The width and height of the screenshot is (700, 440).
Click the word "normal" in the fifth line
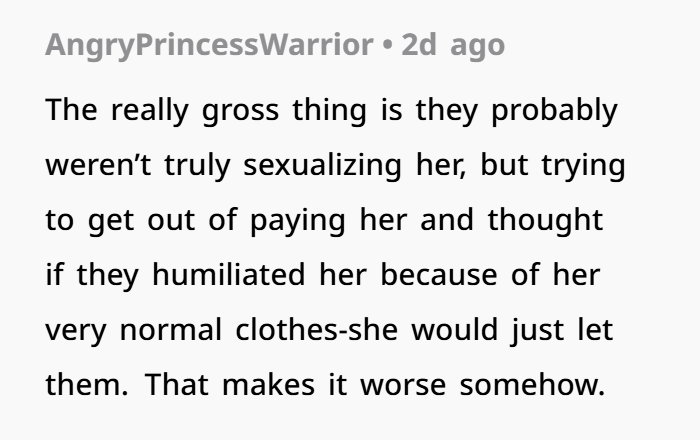click(x=171, y=330)
